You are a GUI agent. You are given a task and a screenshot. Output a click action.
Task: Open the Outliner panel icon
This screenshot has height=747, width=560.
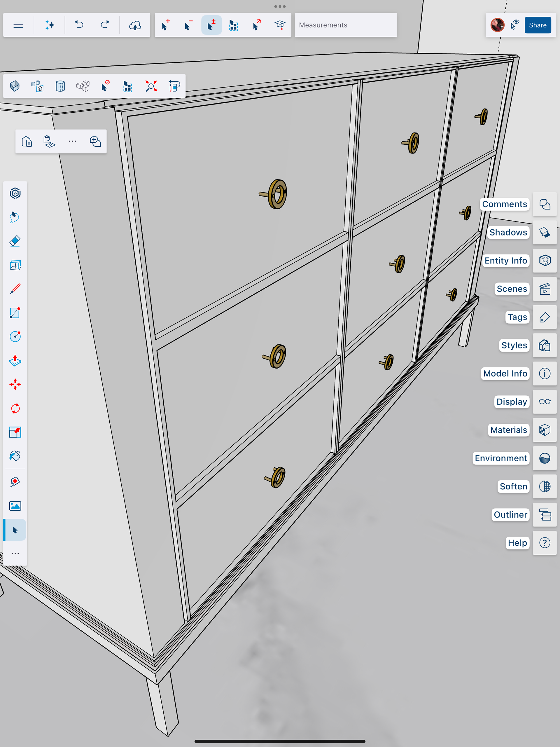(x=545, y=515)
